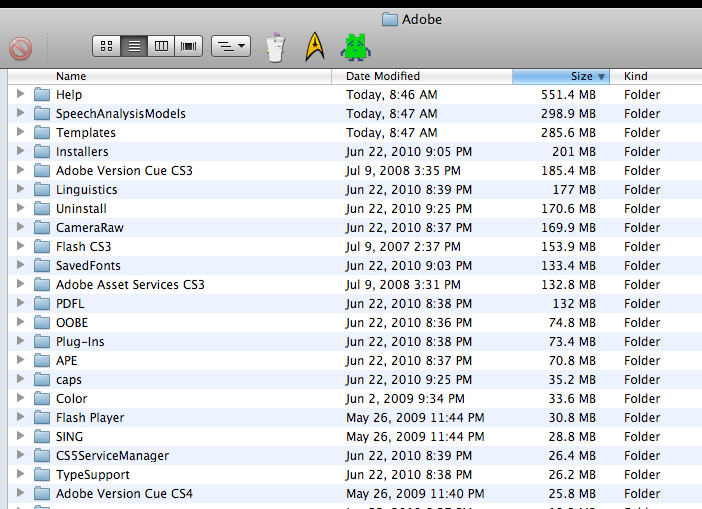The height and width of the screenshot is (509, 702).
Task: Click the white cup toolbar icon
Action: click(x=275, y=47)
